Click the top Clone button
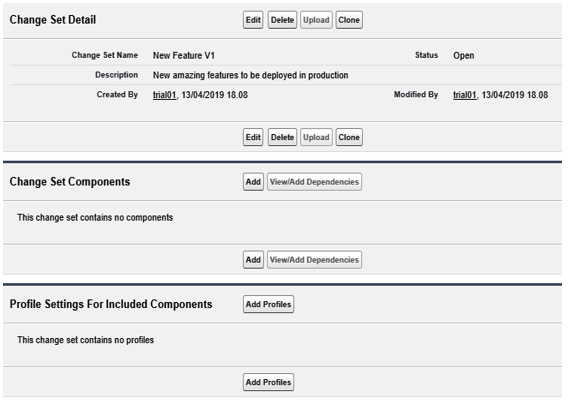This screenshot has width=570, height=405. pos(349,20)
